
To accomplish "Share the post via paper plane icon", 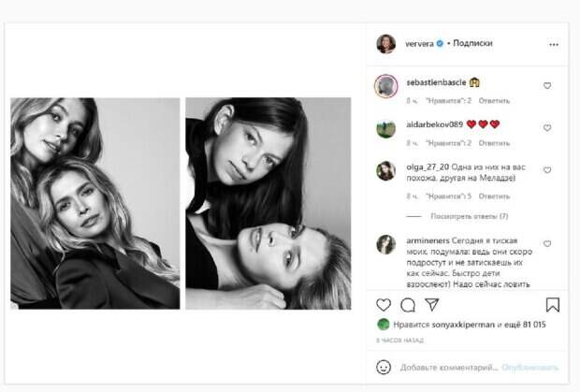I will click(x=431, y=305).
